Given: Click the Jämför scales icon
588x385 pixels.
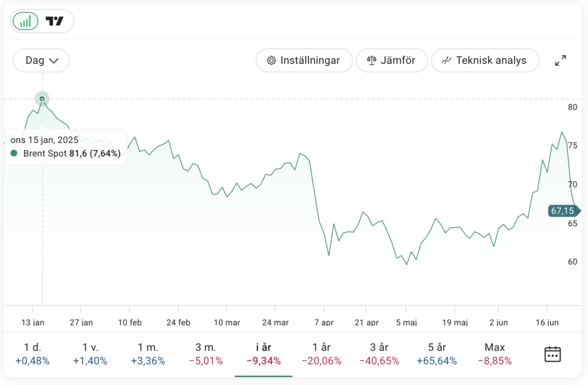Looking at the screenshot, I should (371, 60).
